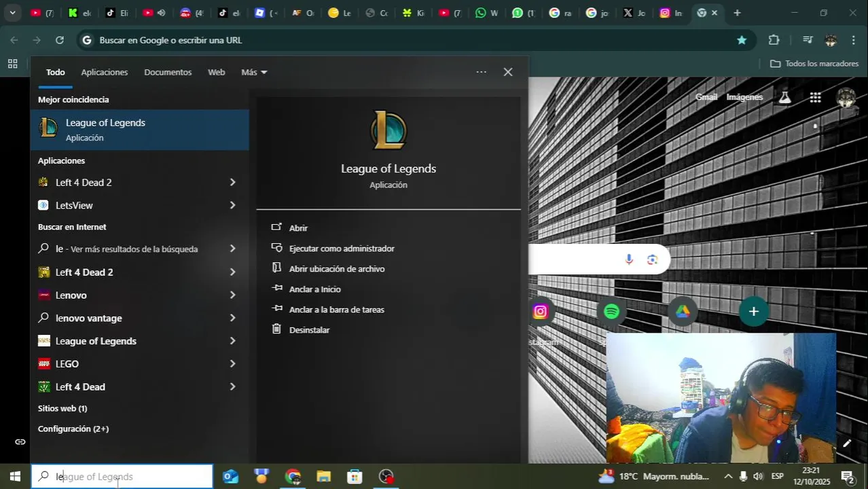Open File Explorer from the taskbar
Image resolution: width=868 pixels, height=489 pixels.
[324, 477]
